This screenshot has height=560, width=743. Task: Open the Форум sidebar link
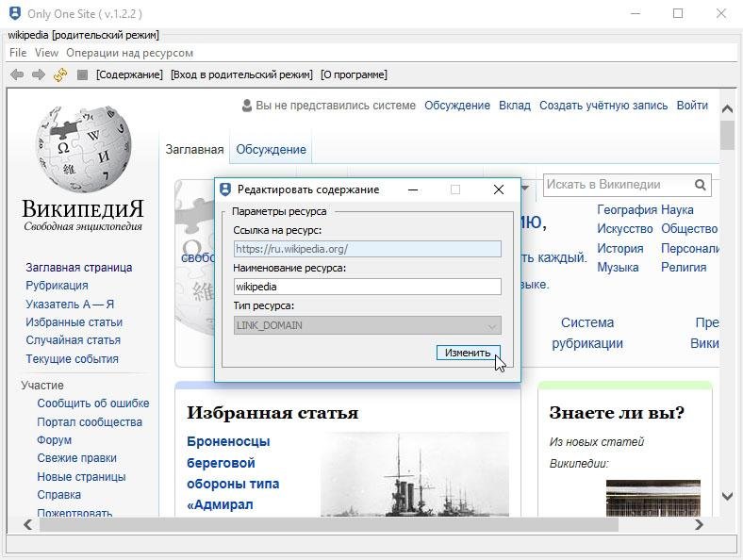pos(54,439)
